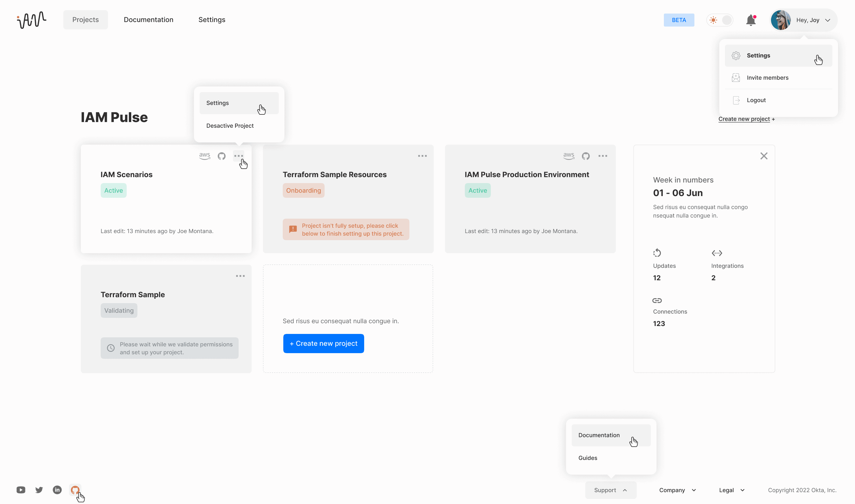Click the Joy user avatar photo
This screenshot has width=855, height=504.
[780, 20]
